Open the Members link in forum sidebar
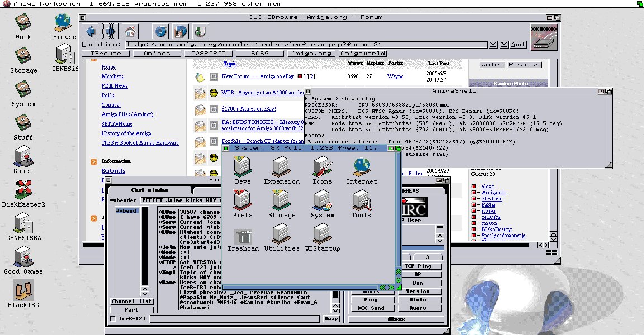This screenshot has width=644, height=335. (x=112, y=76)
